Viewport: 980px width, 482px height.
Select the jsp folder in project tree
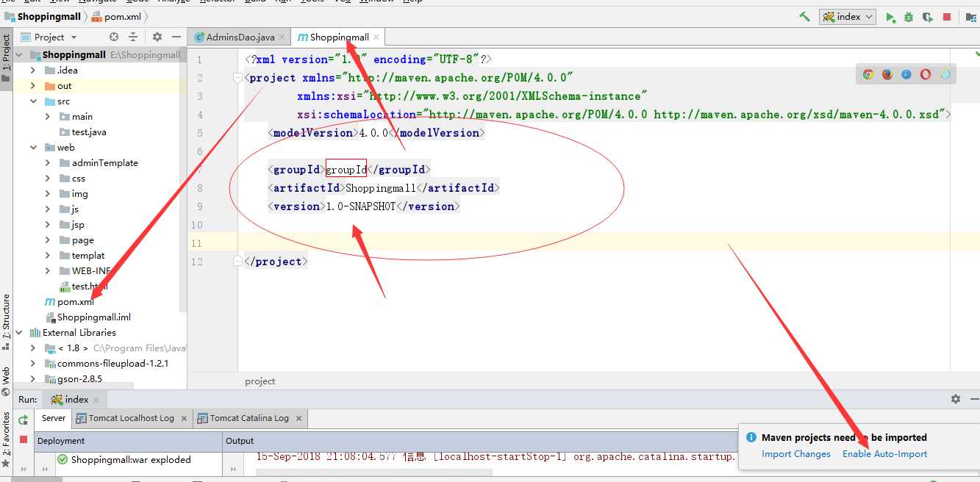[x=72, y=225]
